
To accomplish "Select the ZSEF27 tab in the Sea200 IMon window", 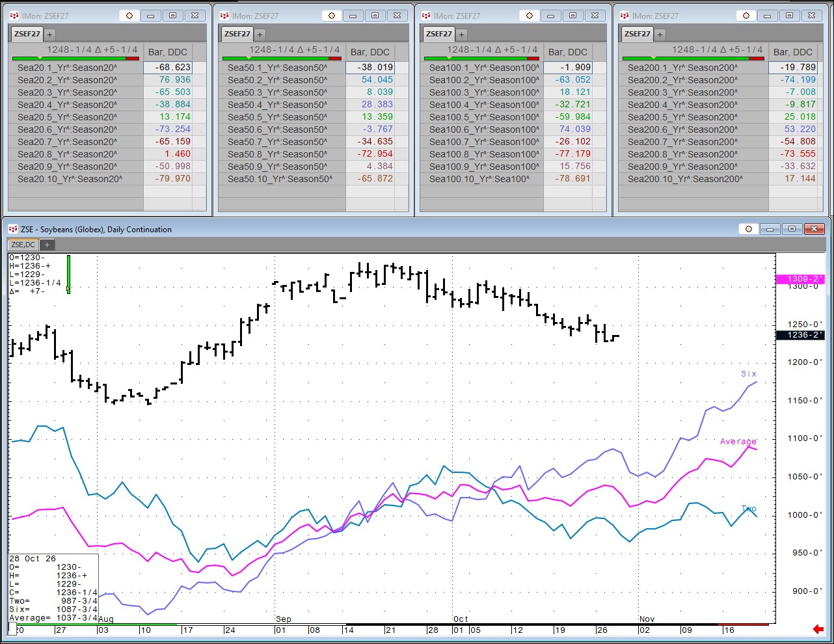I will pos(637,34).
